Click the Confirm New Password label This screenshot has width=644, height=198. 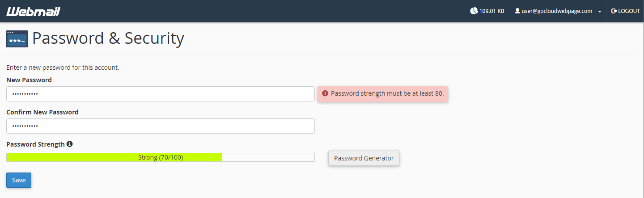pyautogui.click(x=42, y=112)
